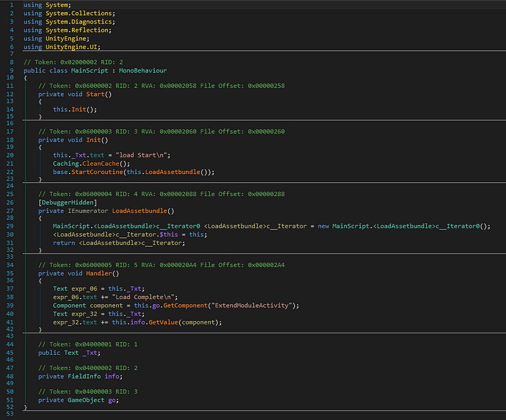
Task: Click the Handler method name
Action: click(99, 273)
